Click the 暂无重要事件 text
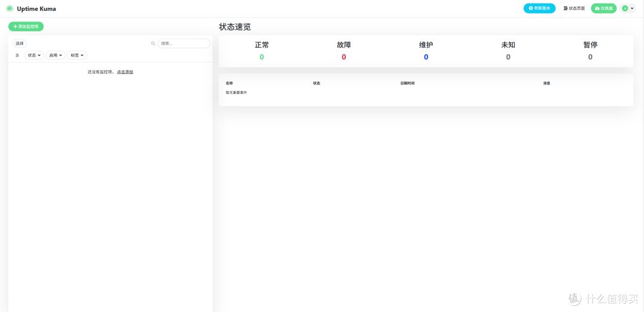The height and width of the screenshot is (312, 644). 236,93
